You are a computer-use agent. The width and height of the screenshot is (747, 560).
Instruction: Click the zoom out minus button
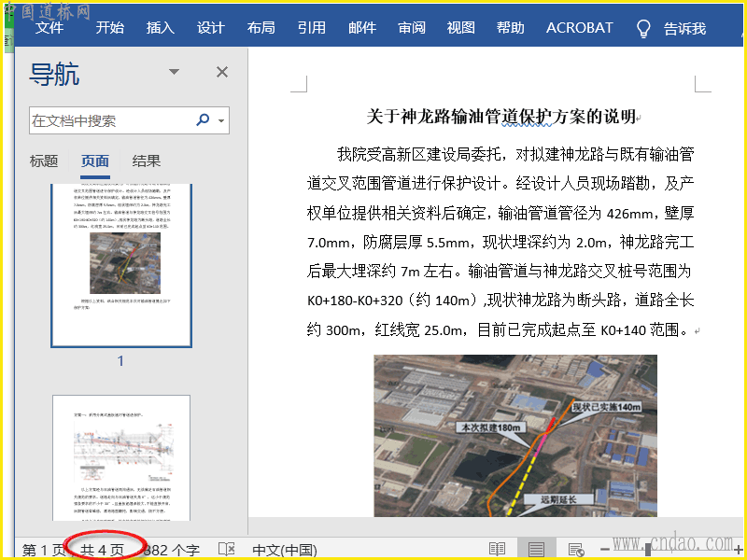click(x=605, y=549)
